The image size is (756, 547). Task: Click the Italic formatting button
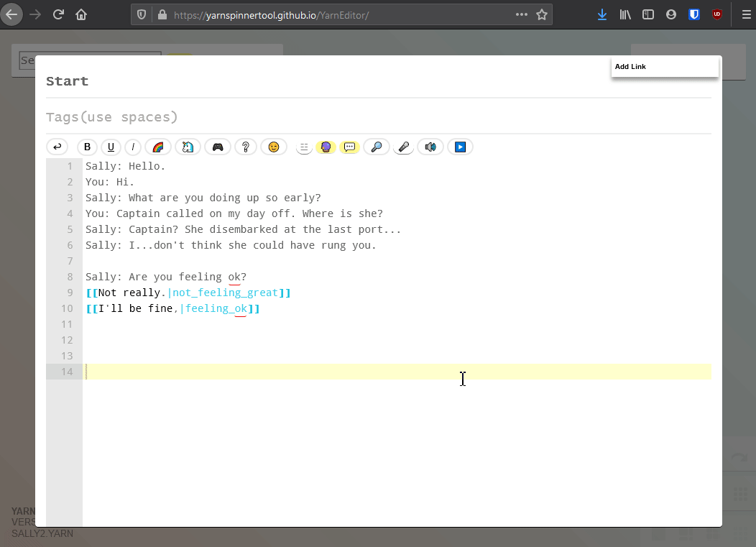133,147
